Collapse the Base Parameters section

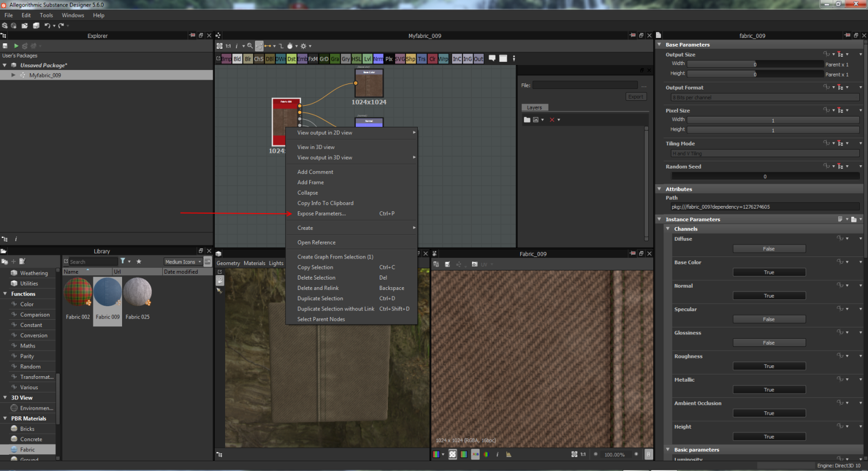(x=659, y=44)
